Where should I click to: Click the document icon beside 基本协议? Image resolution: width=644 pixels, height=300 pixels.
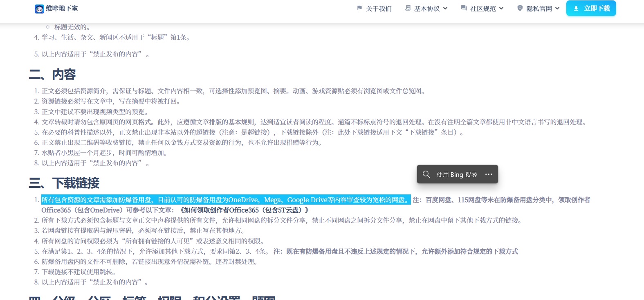pos(408,8)
